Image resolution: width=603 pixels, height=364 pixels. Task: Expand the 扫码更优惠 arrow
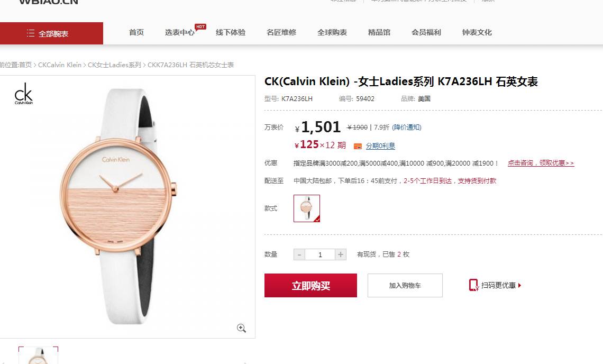click(519, 286)
